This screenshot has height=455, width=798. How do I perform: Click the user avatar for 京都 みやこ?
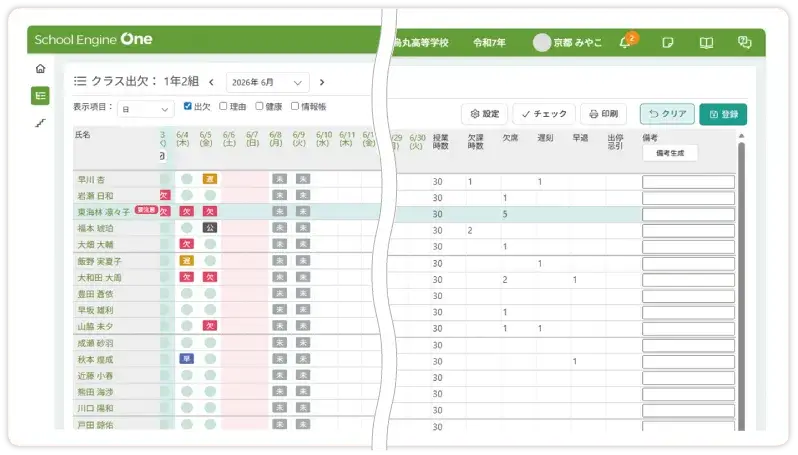(542, 43)
